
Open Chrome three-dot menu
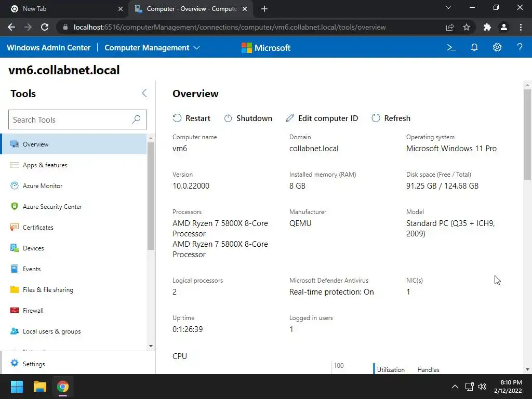pos(521,27)
